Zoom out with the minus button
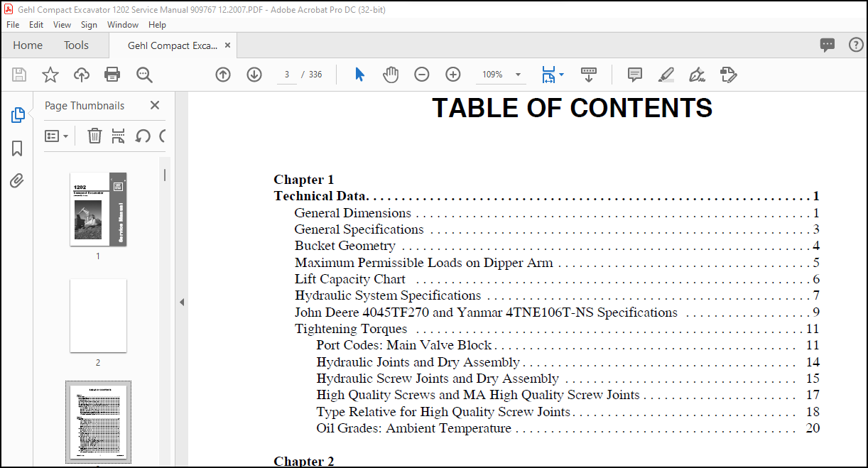Screen dimensions: 868x468 [422, 75]
